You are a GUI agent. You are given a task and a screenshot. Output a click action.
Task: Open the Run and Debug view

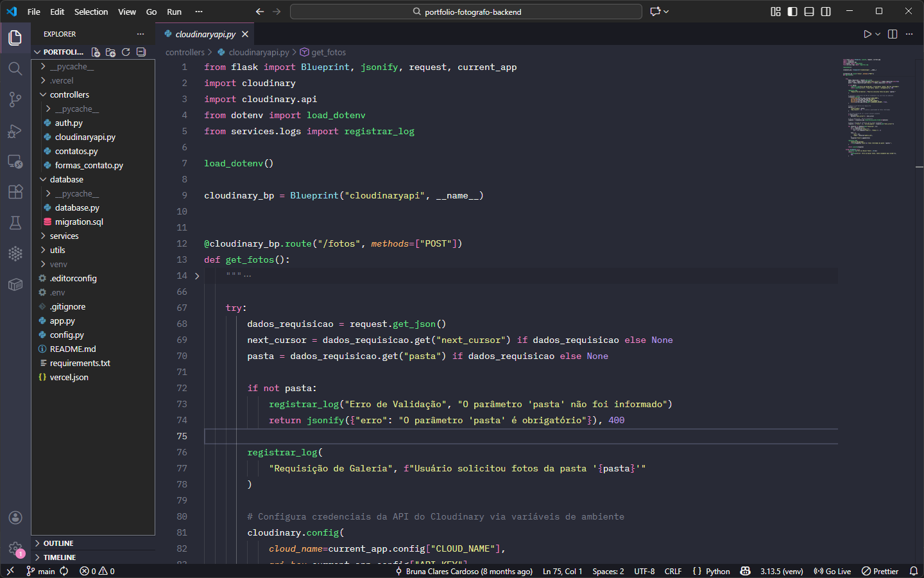tap(15, 131)
